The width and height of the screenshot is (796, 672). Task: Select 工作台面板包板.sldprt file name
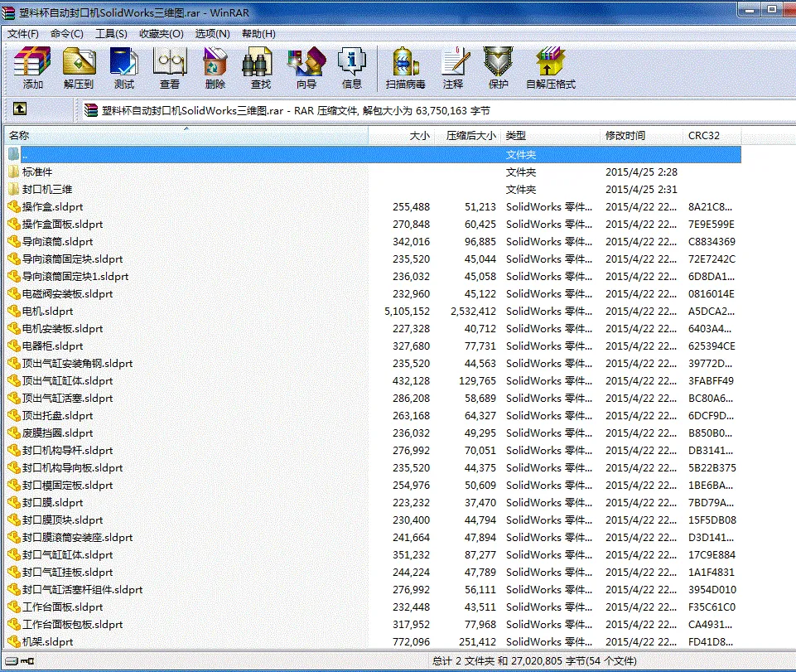(x=73, y=624)
